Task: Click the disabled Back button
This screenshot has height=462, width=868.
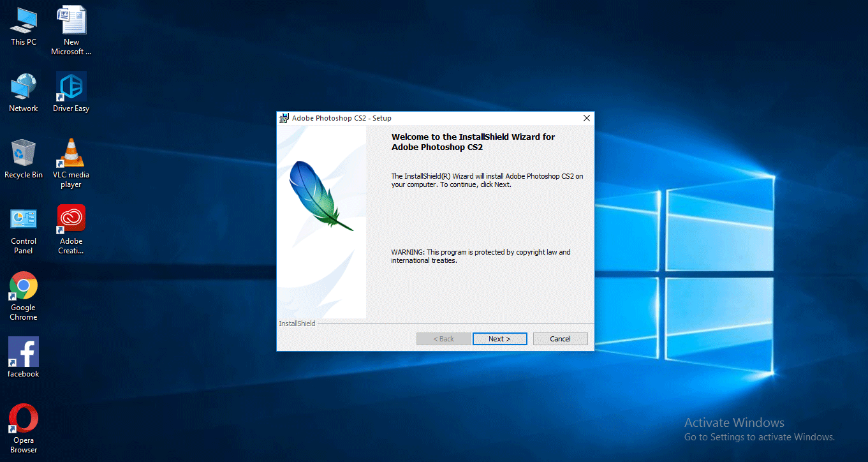Action: [443, 338]
